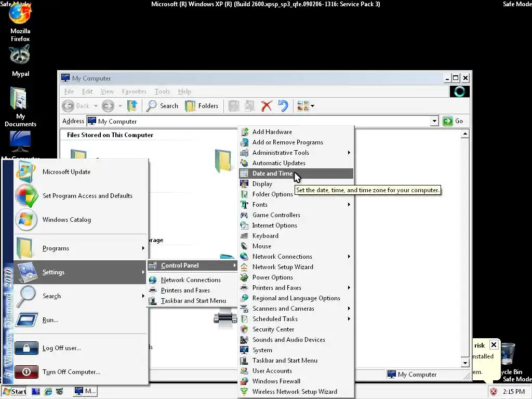Click the security alert shield in tray
Image resolution: width=532 pixels, height=399 pixels.
[494, 392]
